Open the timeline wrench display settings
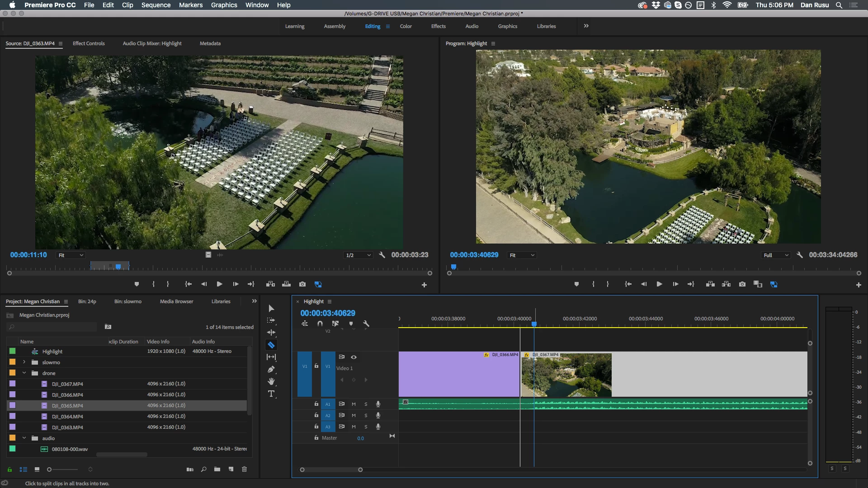This screenshot has width=868, height=488. (x=366, y=324)
